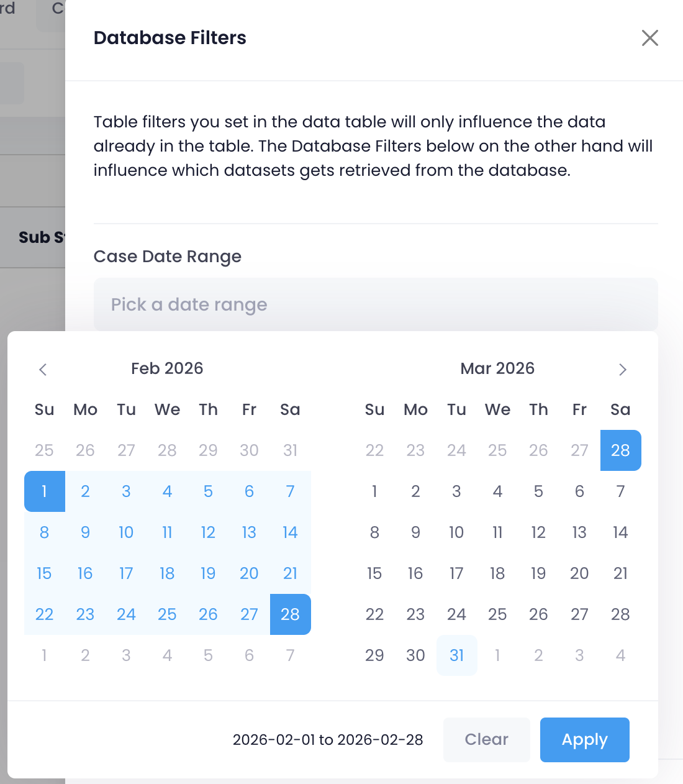Go to previous month in calendar
This screenshot has height=784, width=683.
click(x=43, y=370)
